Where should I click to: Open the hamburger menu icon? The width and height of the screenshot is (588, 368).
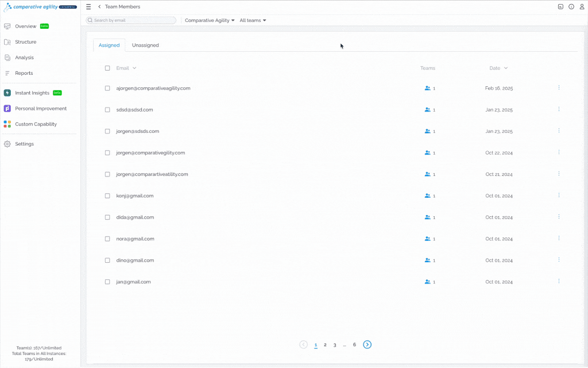tap(88, 7)
